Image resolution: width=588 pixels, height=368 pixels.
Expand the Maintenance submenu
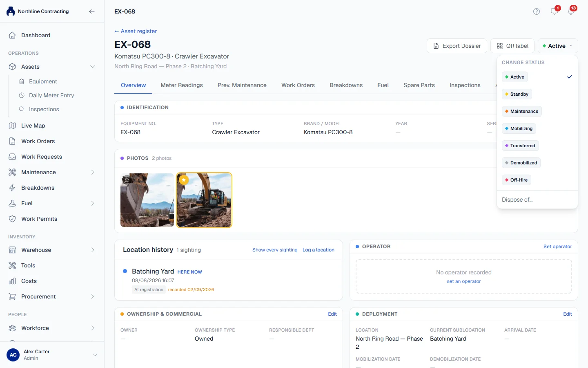[93, 172]
